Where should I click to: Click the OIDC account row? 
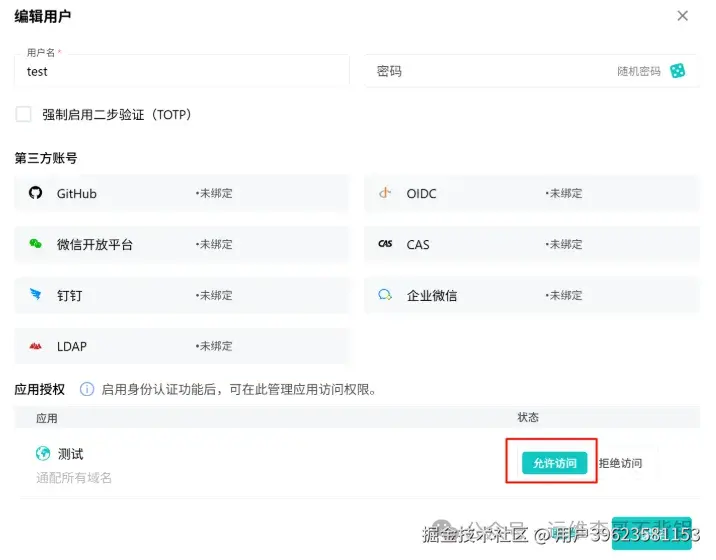click(x=532, y=193)
